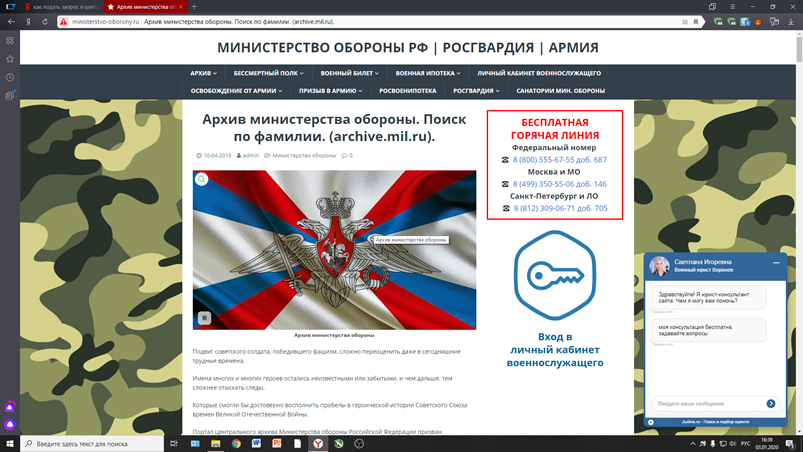The width and height of the screenshot is (803, 452).
Task: Expand the АРХИВ menu
Action: [x=203, y=73]
